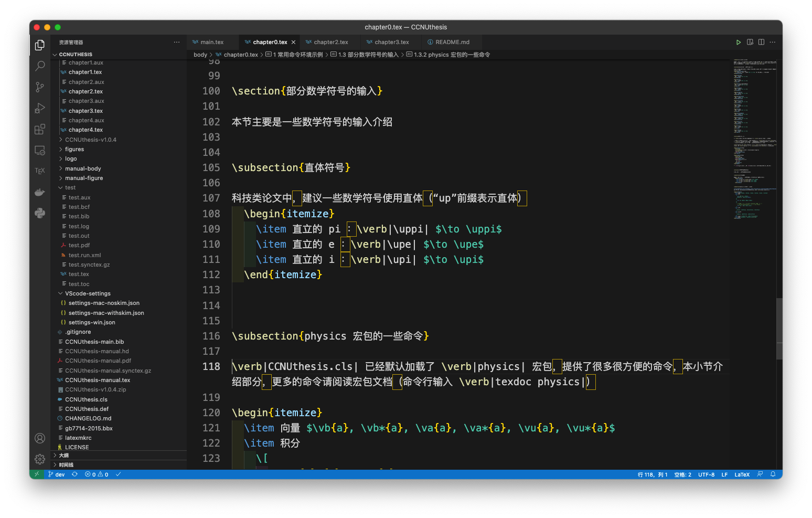Open the Accounts menu icon

point(40,438)
